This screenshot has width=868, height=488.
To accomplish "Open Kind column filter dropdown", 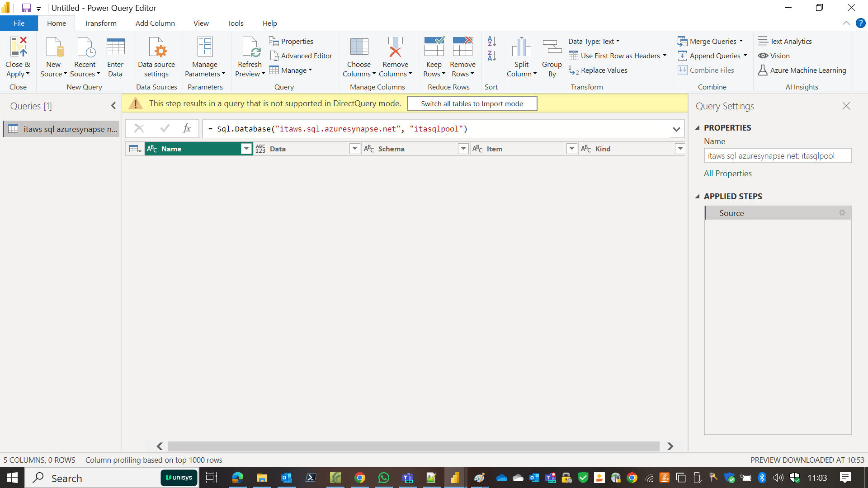I will 680,149.
